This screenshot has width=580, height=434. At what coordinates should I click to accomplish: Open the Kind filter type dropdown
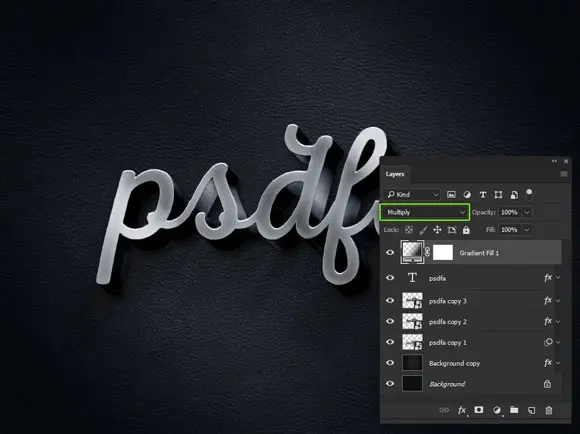click(413, 195)
